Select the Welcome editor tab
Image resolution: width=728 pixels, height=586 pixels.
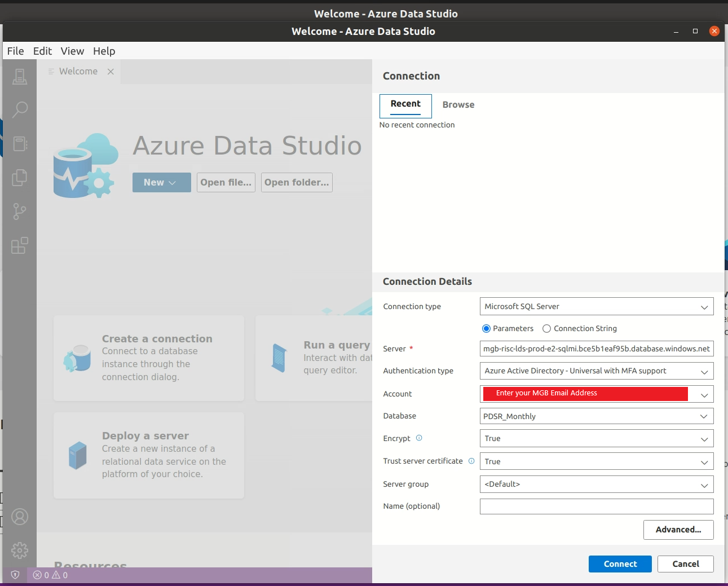pyautogui.click(x=78, y=72)
